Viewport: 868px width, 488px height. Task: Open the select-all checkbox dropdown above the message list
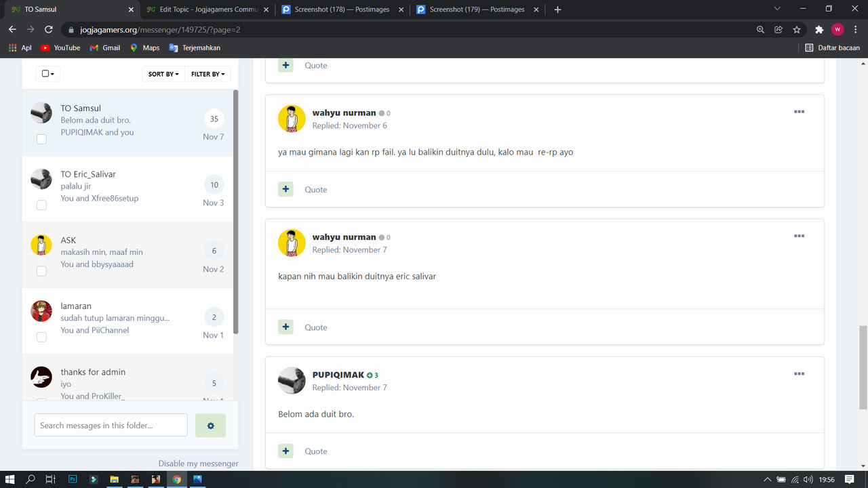tap(47, 74)
